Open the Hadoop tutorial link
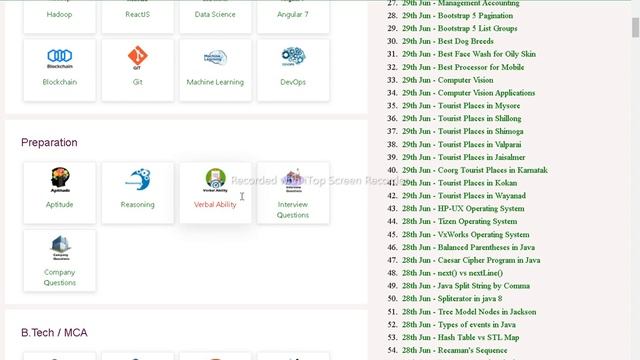Image resolution: width=640 pixels, height=360 pixels. click(59, 14)
